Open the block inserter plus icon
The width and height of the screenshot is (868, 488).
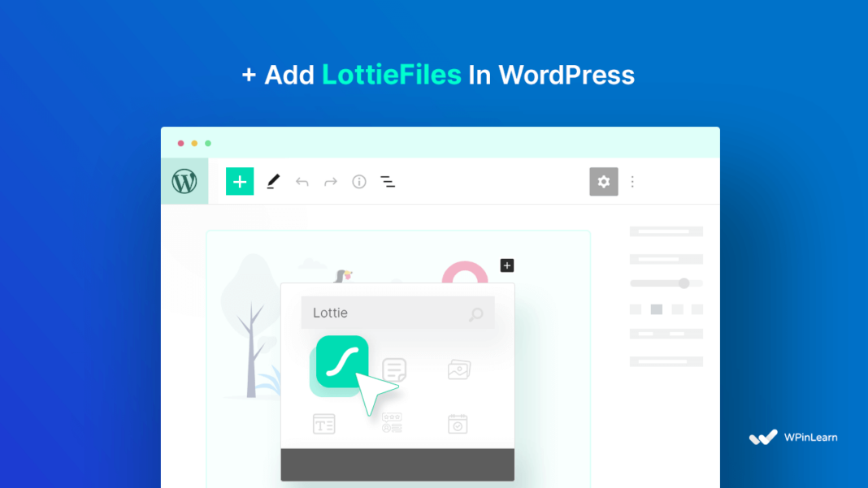(x=240, y=181)
